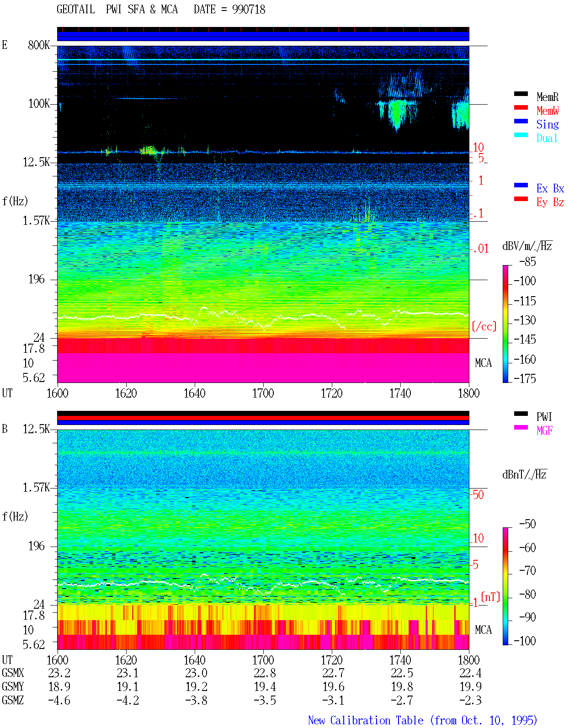585x728 pixels.
Task: Click the Dual legend label
Action: [548, 138]
